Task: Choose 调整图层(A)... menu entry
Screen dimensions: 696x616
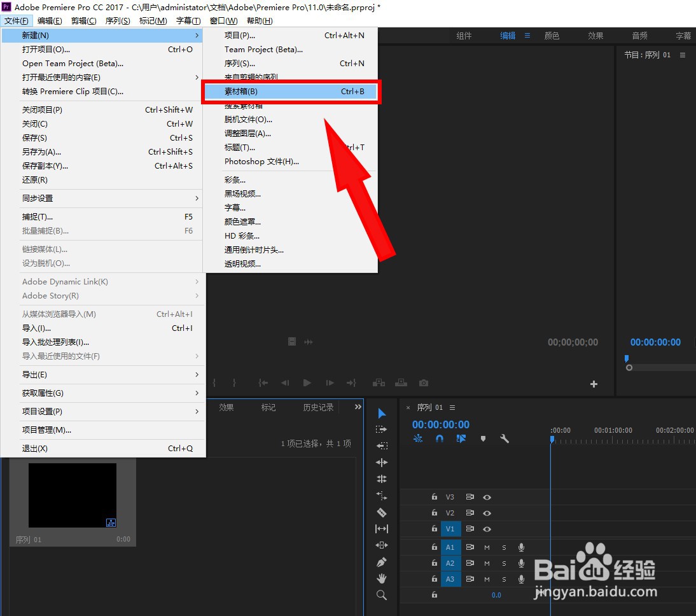Action: coord(291,134)
